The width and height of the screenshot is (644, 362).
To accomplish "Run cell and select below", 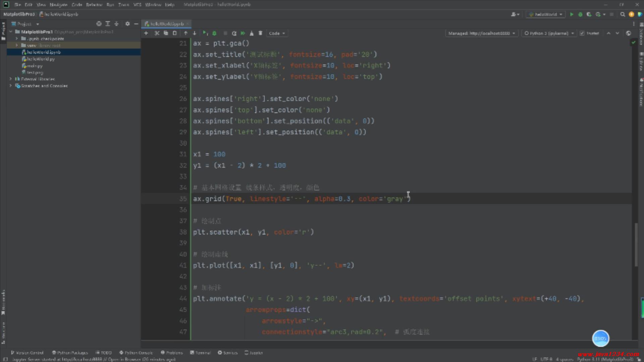I will [205, 33].
